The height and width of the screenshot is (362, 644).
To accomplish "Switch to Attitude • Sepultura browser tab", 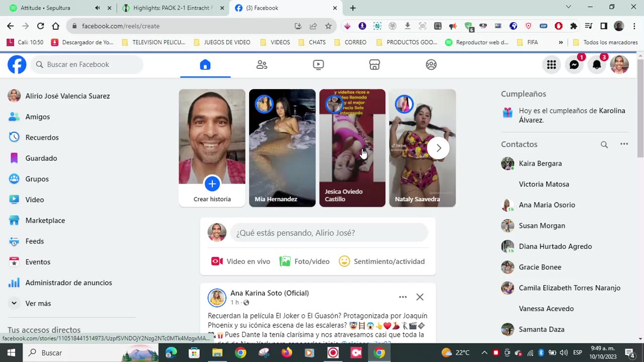I will [x=60, y=8].
